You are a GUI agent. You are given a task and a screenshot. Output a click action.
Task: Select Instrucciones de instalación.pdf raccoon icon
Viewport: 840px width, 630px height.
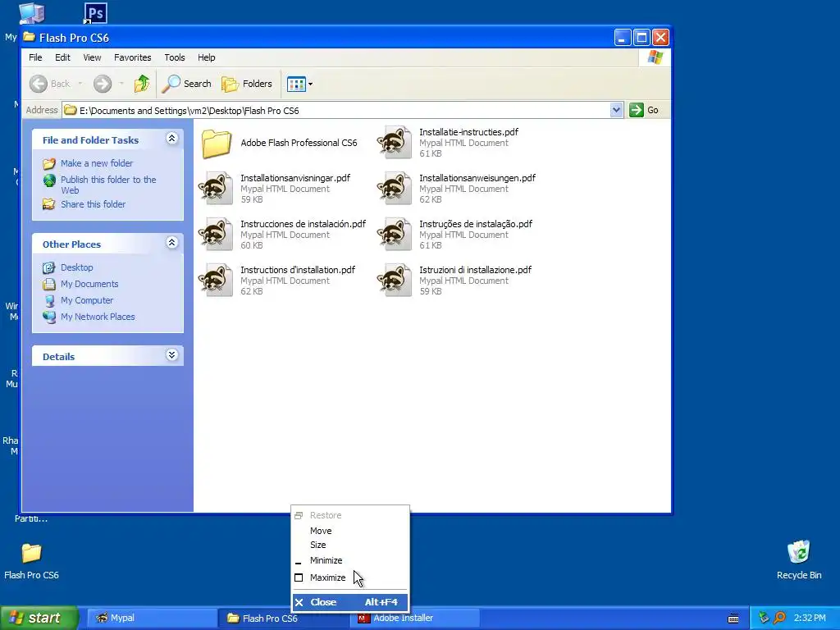click(216, 235)
